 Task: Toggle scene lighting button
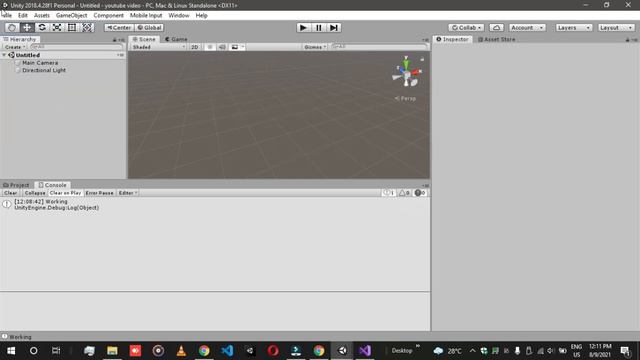coord(210,47)
